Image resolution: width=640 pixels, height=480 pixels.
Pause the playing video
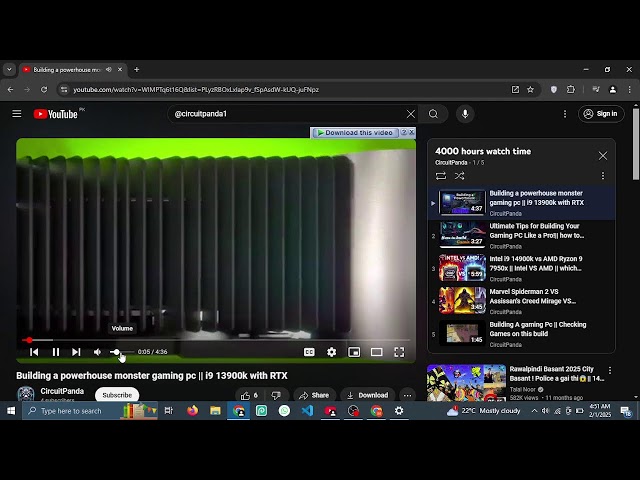pyautogui.click(x=56, y=352)
